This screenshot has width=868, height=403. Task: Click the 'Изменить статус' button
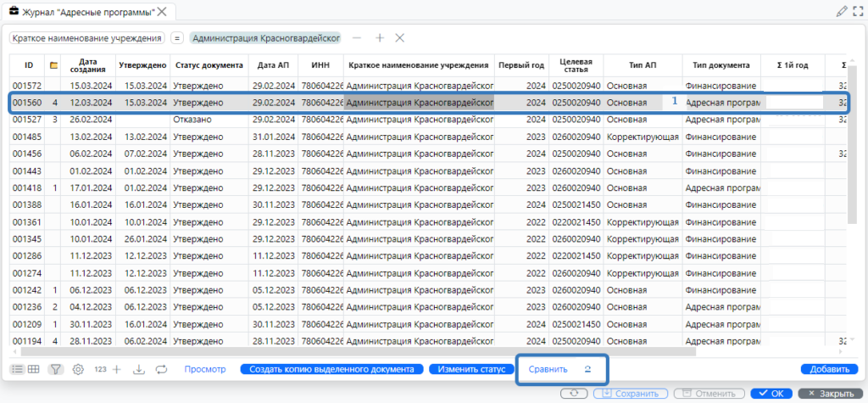tap(472, 370)
